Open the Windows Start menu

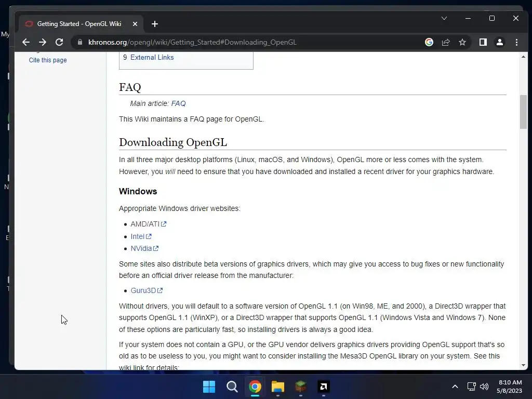tap(209, 387)
